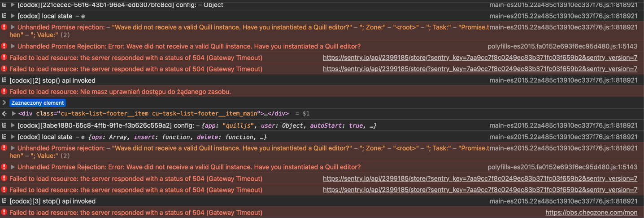Click the console prompt chevron beside Zaznaczony element
This screenshot has width=644, height=218.
tap(4, 103)
